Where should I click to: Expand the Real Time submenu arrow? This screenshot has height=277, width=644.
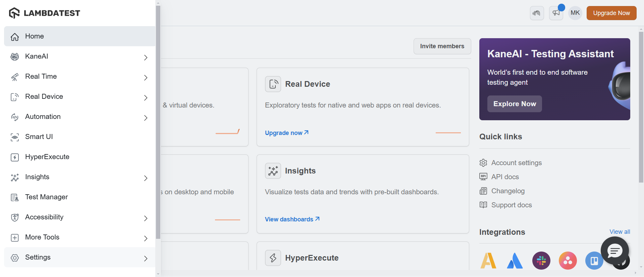(146, 77)
